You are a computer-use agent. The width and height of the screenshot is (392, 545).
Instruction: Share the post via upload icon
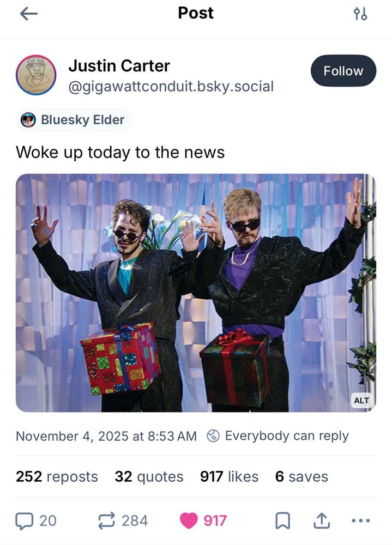pyautogui.click(x=322, y=520)
